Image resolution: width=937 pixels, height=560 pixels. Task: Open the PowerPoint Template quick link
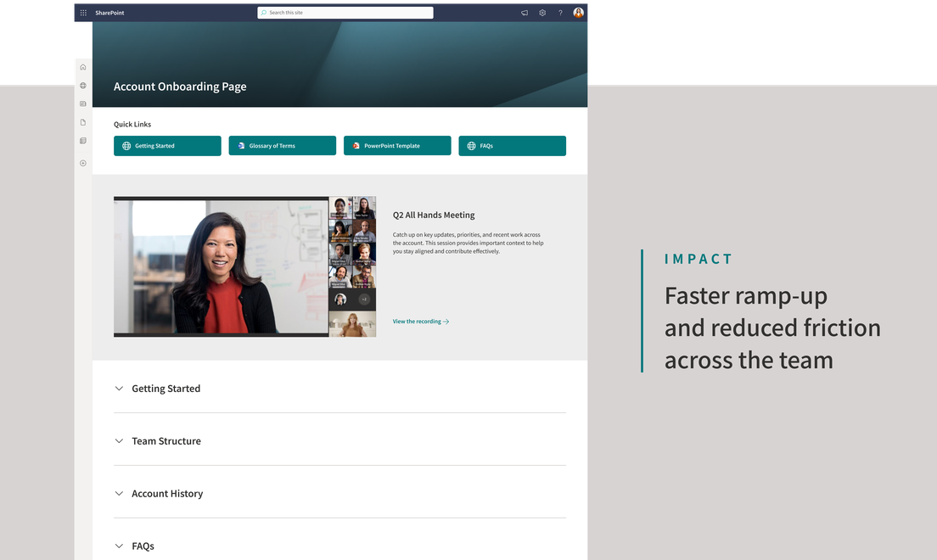[x=396, y=145]
